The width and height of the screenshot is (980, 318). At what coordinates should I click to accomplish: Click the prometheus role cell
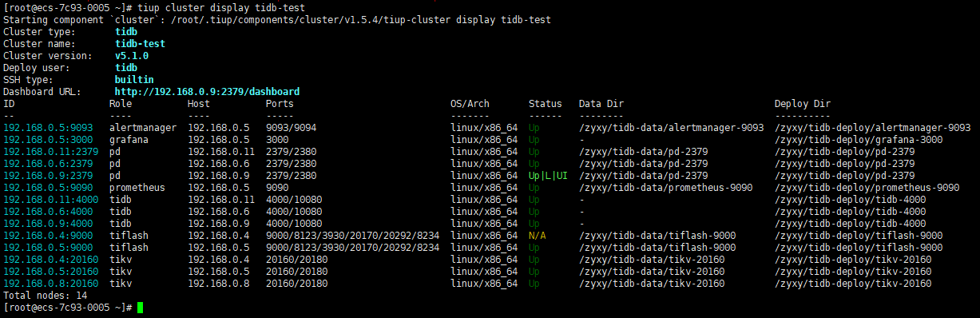click(137, 188)
